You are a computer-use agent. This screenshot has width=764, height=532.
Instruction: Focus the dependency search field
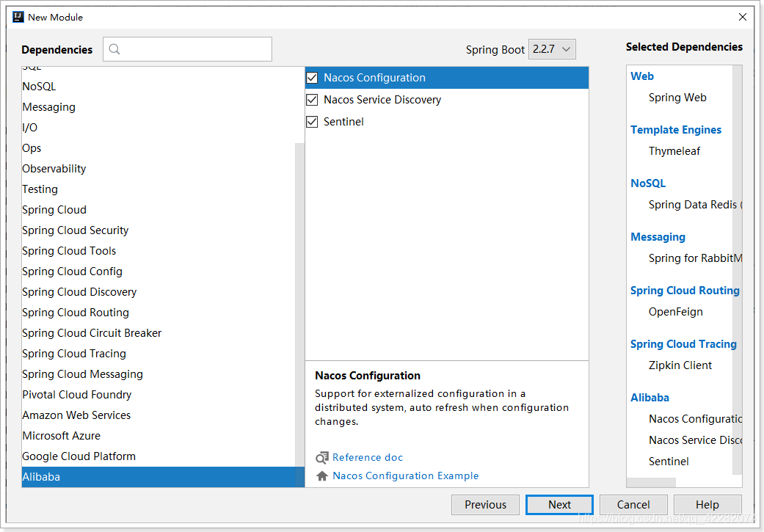coord(188,49)
